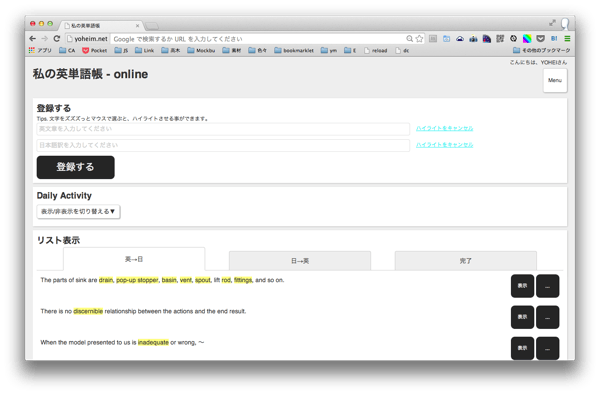
Task: Click 表示 for the 'inadequate' sentence
Action: click(522, 348)
